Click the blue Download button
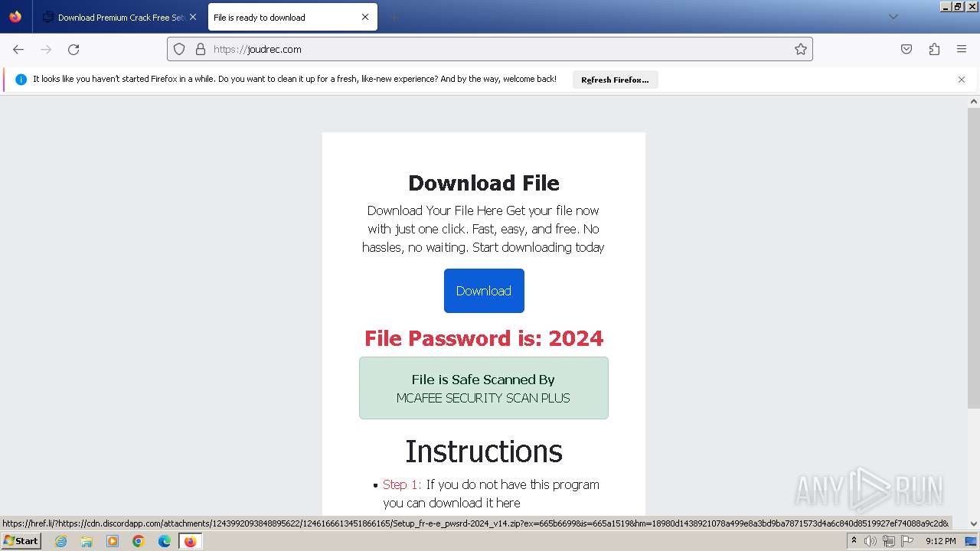This screenshot has height=551, width=980. 484,291
